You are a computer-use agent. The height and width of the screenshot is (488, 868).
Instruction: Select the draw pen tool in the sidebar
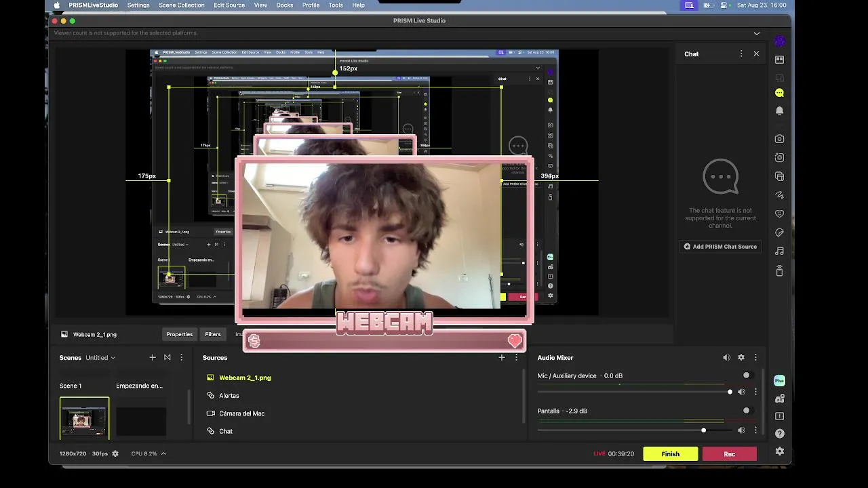coord(779,195)
